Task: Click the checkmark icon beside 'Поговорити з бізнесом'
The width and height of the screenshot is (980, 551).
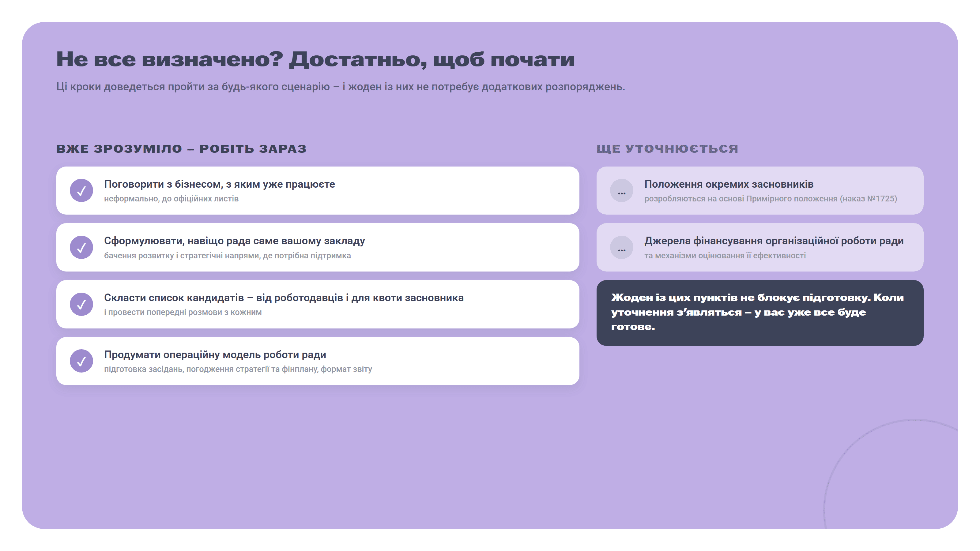Action: point(81,190)
